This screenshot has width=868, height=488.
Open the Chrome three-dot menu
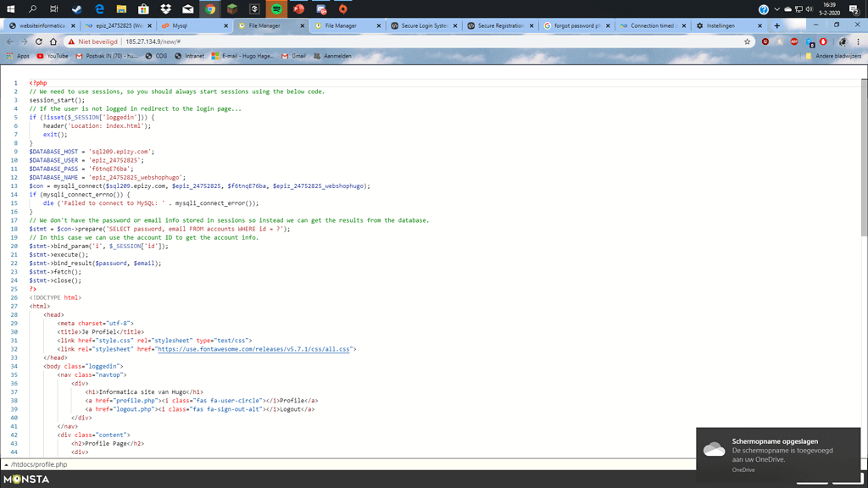click(857, 42)
